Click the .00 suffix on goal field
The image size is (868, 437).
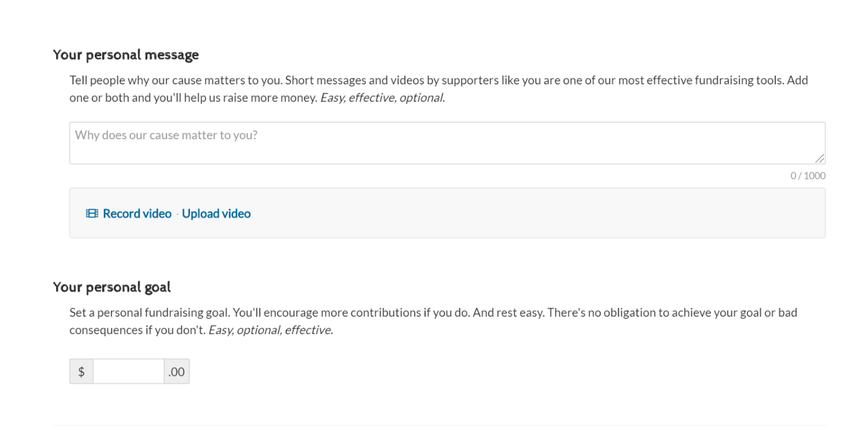pos(176,371)
